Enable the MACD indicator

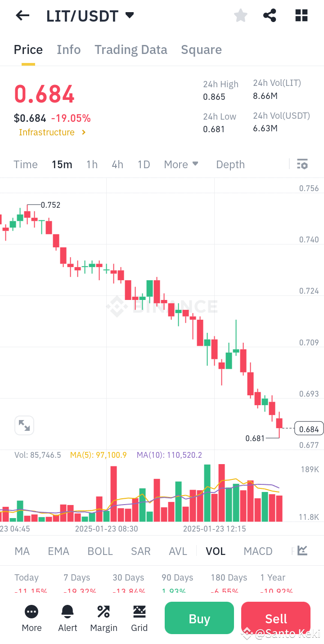point(258,550)
